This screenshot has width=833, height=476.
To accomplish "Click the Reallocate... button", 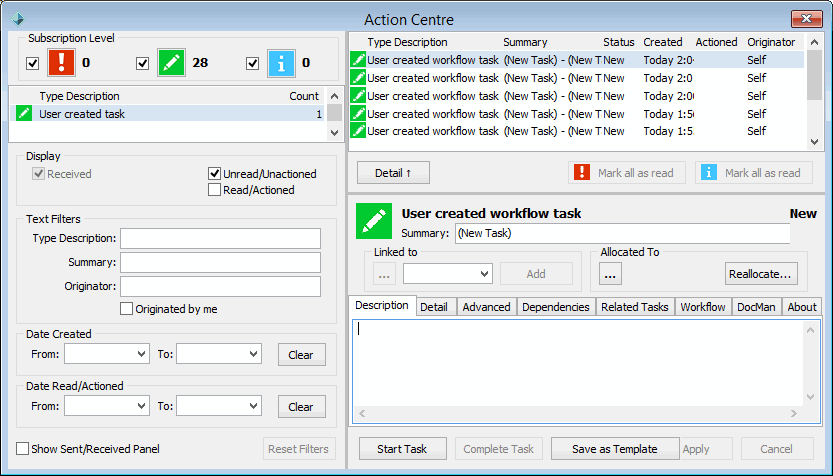I will [761, 274].
